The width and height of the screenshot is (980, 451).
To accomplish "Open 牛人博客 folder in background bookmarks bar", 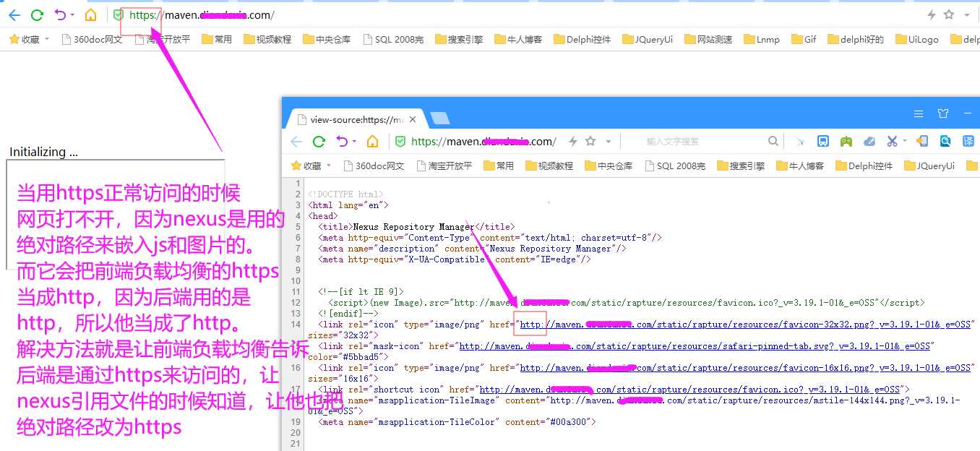I will [x=518, y=39].
